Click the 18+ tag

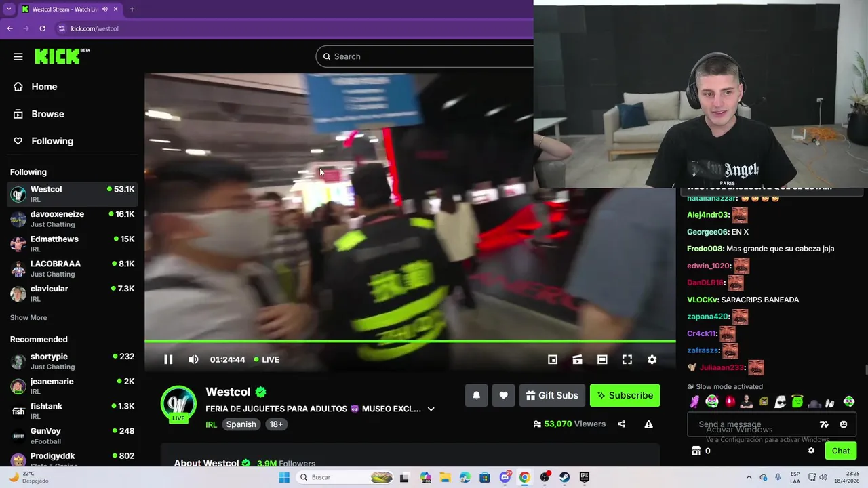(276, 424)
